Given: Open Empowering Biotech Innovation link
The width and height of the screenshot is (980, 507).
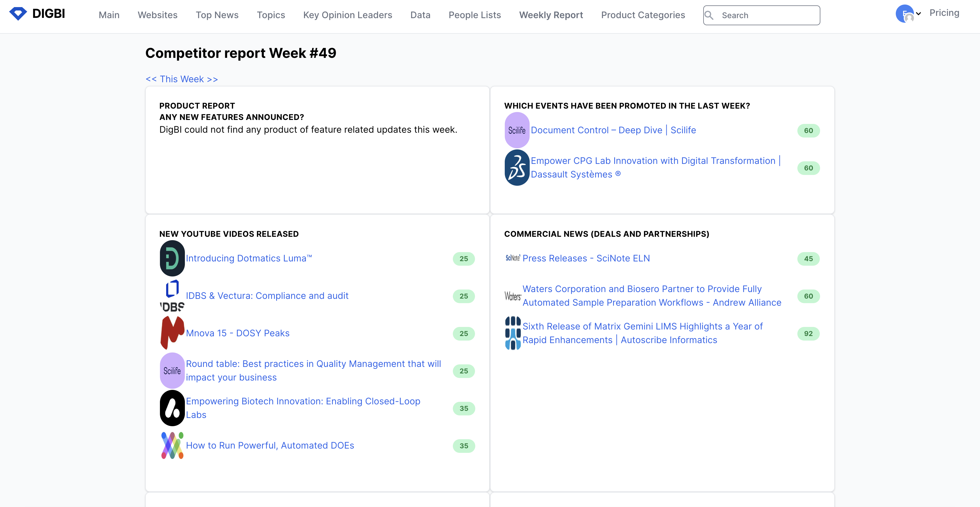Looking at the screenshot, I should tap(303, 408).
